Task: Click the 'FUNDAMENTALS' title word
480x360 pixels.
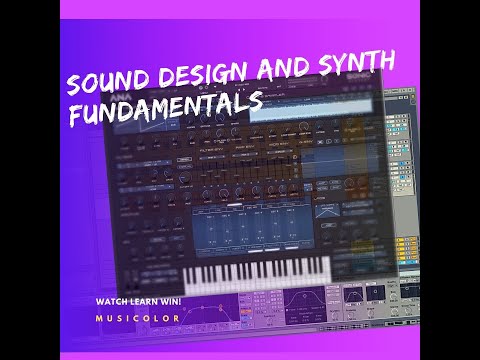Action: coord(166,109)
